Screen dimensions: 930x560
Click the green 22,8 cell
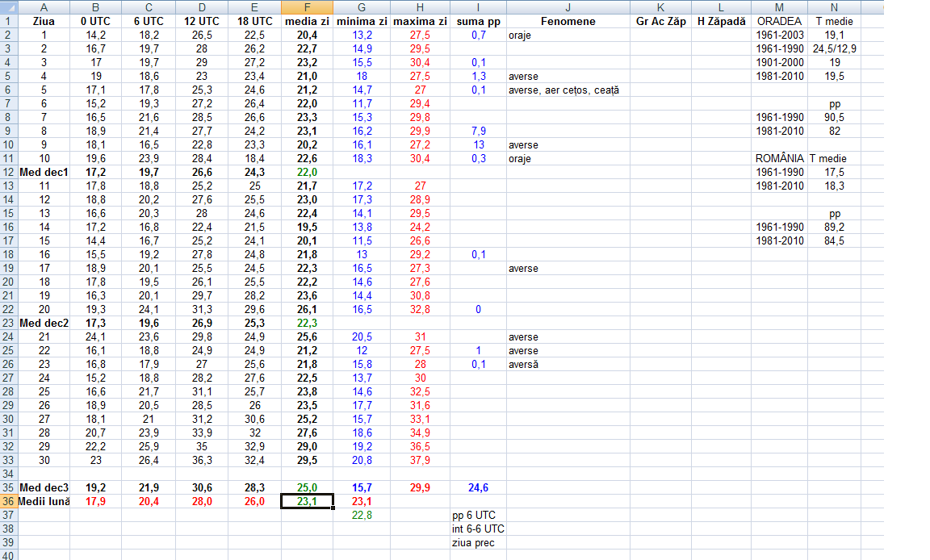[x=362, y=515]
